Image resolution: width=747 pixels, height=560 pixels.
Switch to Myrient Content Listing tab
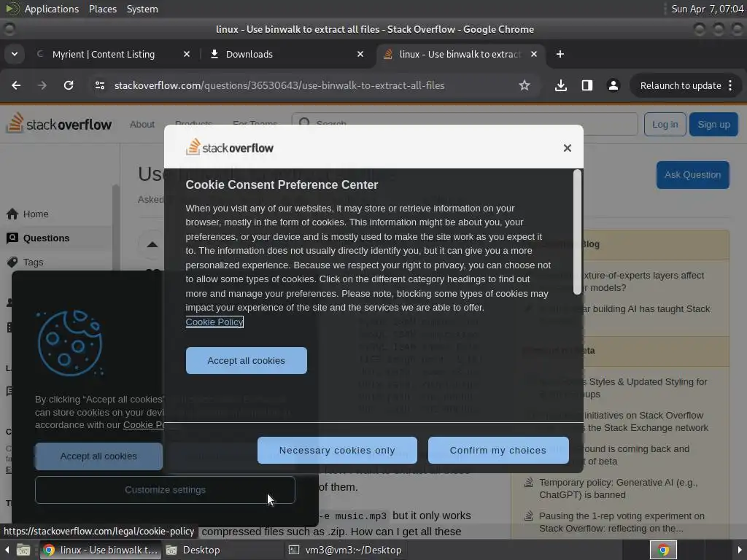tap(104, 54)
